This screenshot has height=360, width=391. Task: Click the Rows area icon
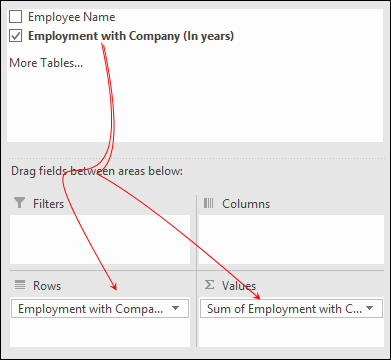(20, 285)
